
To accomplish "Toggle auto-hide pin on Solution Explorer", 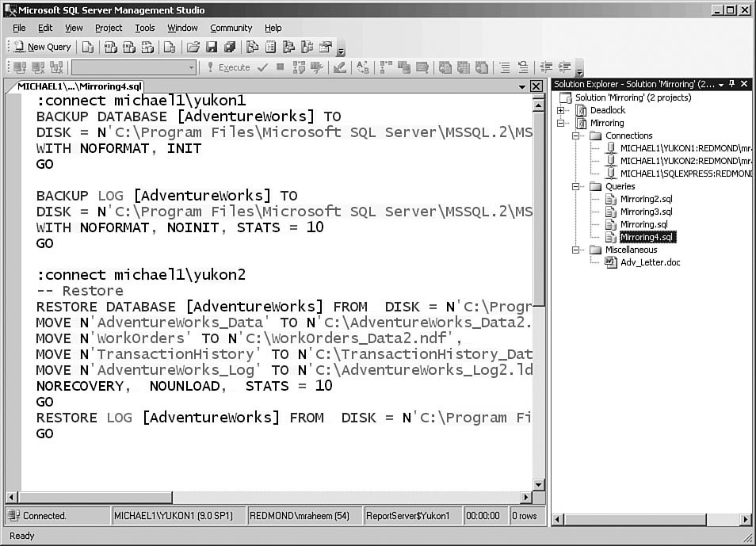I will pos(732,84).
